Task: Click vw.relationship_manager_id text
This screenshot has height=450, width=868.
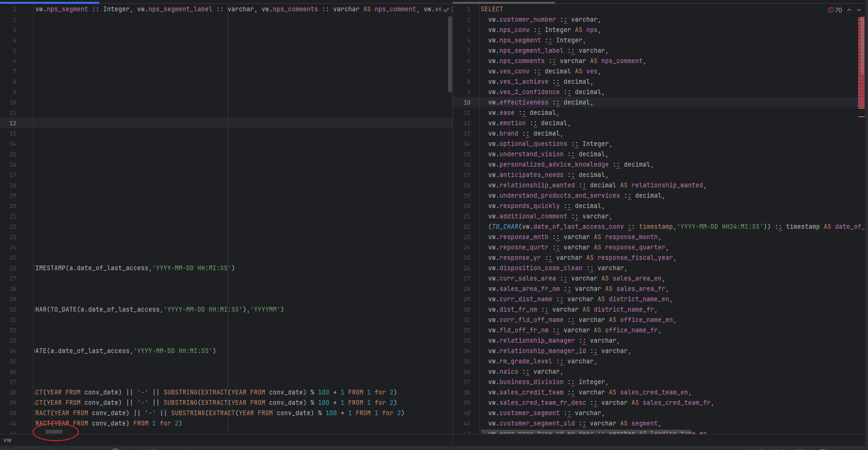Action: click(537, 351)
